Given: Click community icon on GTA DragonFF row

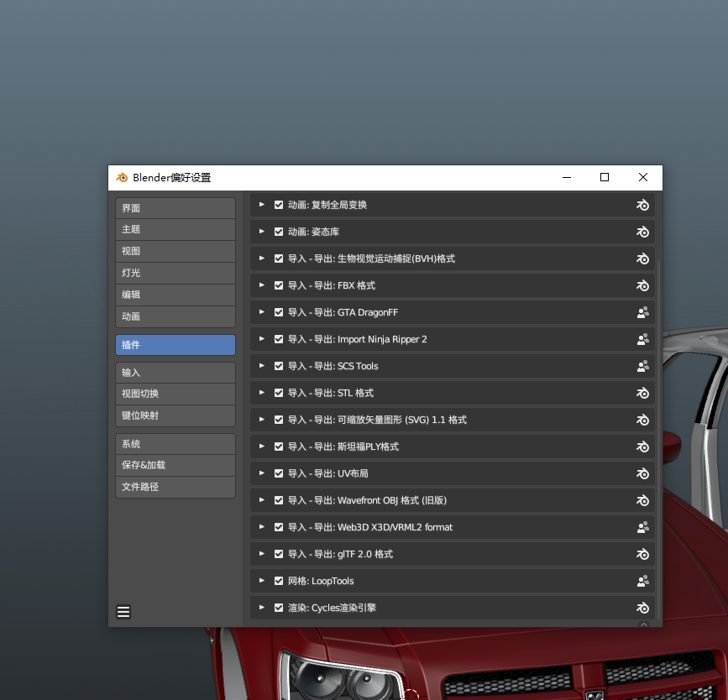Looking at the screenshot, I should coord(642,312).
